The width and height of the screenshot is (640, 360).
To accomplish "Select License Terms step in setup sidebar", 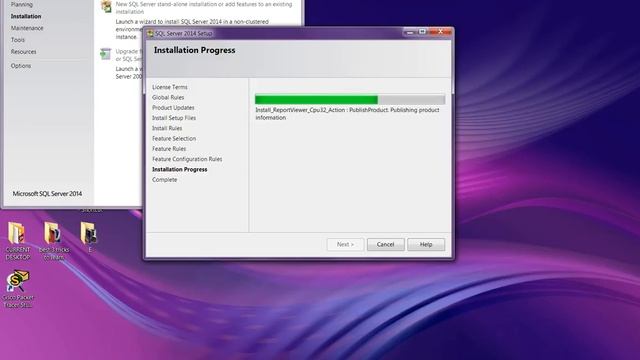I will point(169,87).
